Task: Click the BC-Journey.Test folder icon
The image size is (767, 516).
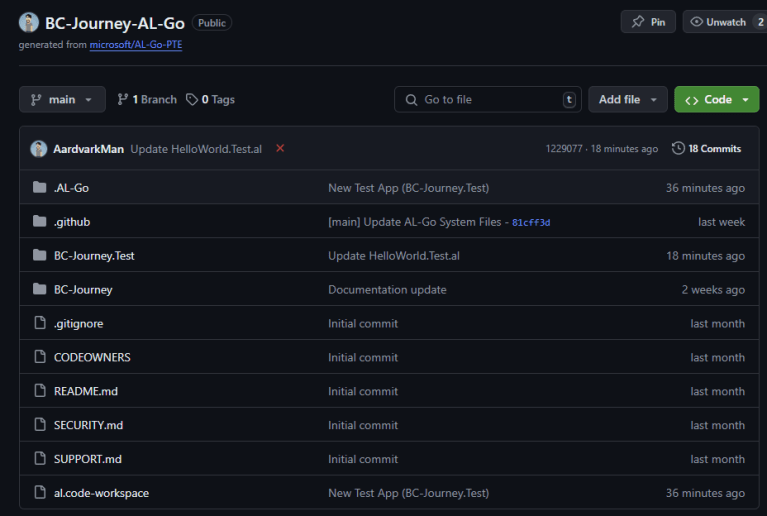Action: [40, 255]
